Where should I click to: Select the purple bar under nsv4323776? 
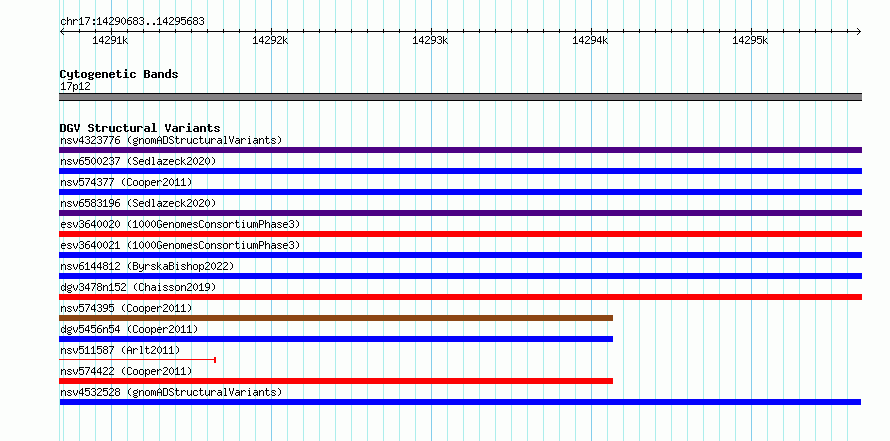pos(460,150)
